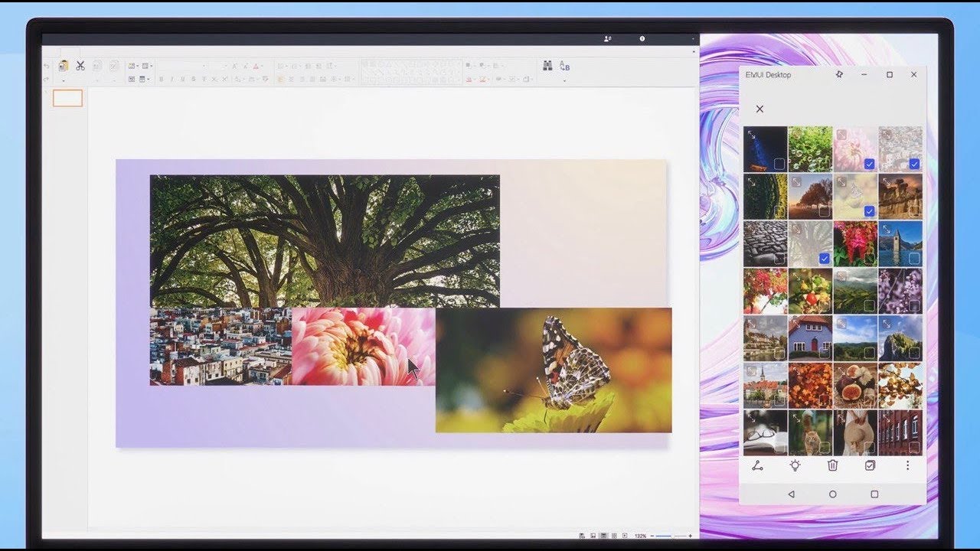This screenshot has width=980, height=551.
Task: Exit selection mode with the X button
Action: [x=759, y=109]
